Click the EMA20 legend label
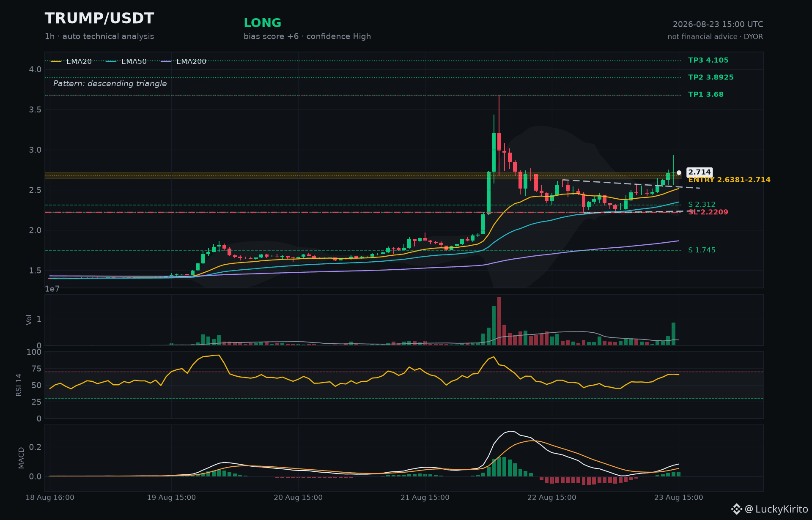Image resolution: width=812 pixels, height=520 pixels. click(79, 61)
